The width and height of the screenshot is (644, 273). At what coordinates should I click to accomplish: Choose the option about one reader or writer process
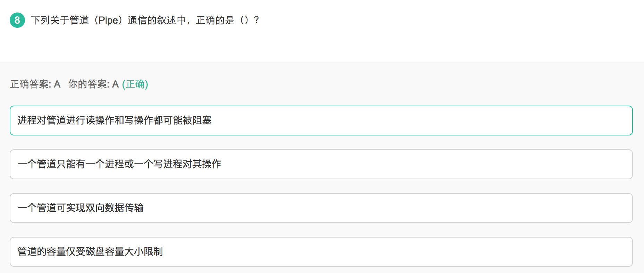click(x=321, y=164)
